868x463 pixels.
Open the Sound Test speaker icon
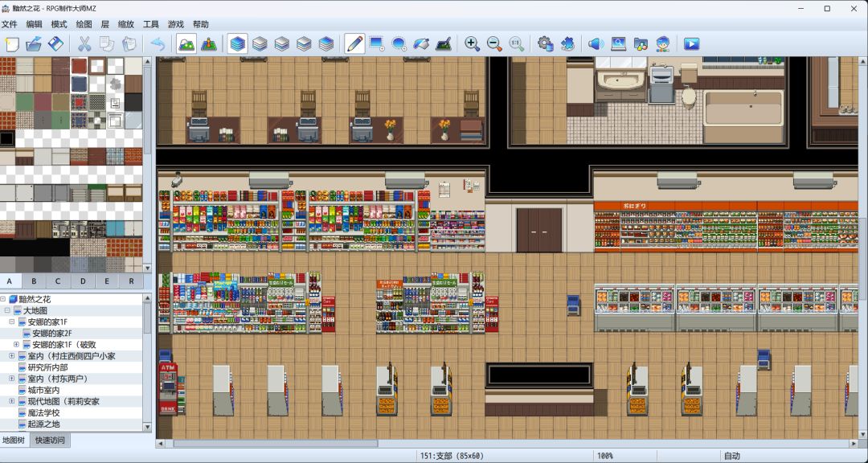point(596,44)
